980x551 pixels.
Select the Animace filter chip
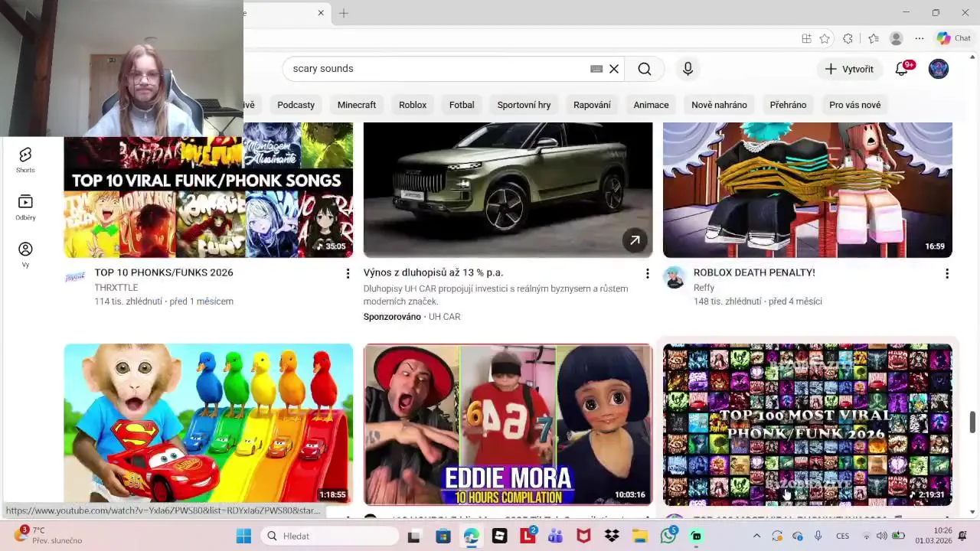coord(651,105)
